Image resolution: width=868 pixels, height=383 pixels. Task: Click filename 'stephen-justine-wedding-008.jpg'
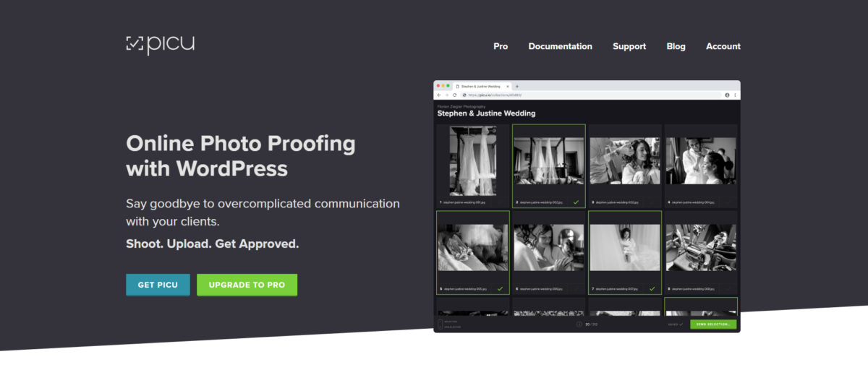[693, 289]
